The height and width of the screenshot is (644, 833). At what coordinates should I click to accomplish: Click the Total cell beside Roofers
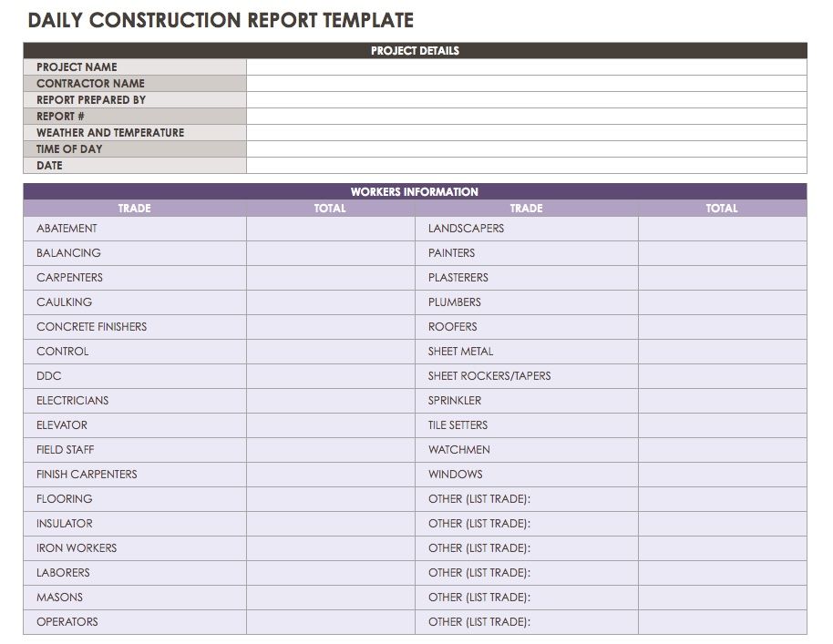(723, 326)
